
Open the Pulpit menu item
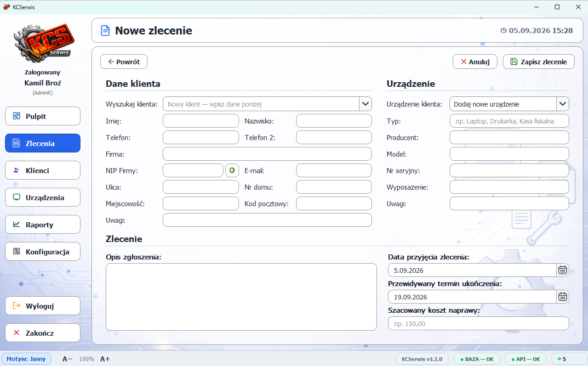pos(43,116)
